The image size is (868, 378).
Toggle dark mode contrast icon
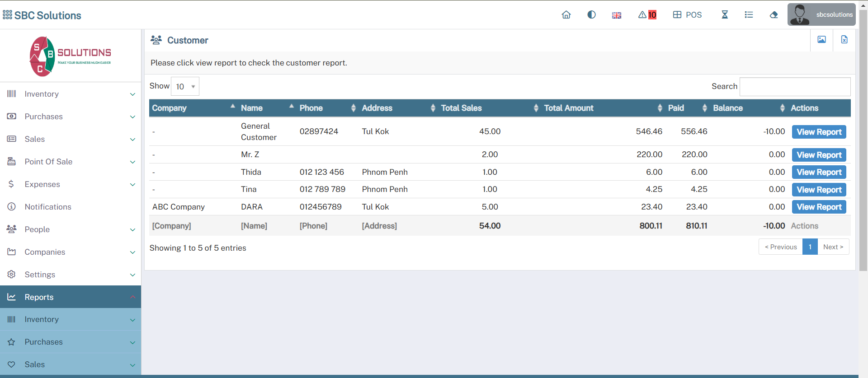[x=591, y=15]
